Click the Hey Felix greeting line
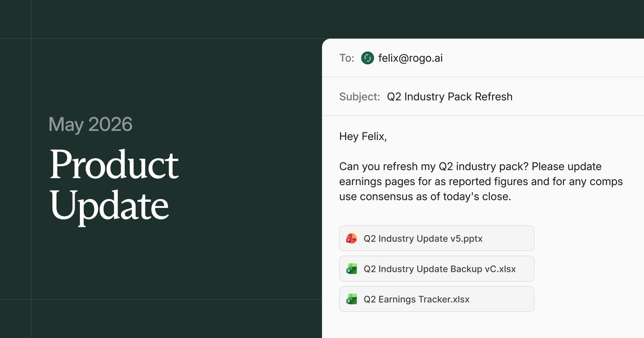Screen dimensions: 644x338 (x=363, y=137)
